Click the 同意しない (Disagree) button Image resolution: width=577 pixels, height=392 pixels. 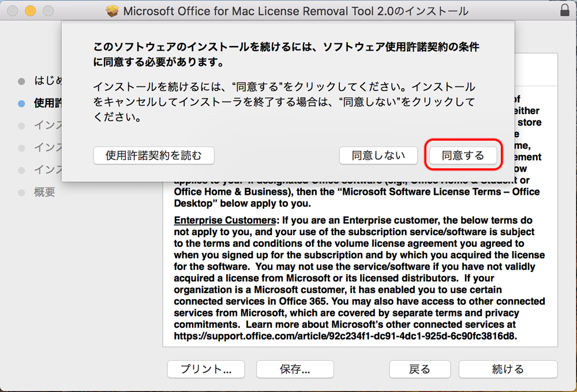tap(379, 155)
